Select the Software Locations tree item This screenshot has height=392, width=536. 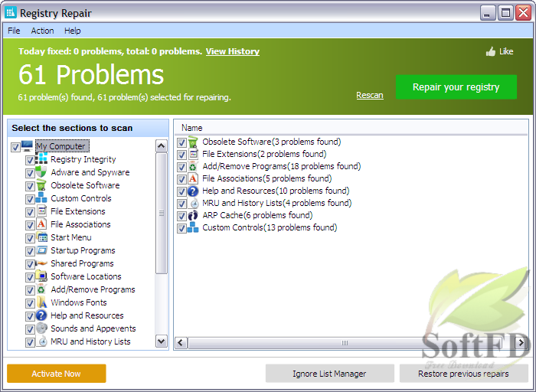point(86,276)
